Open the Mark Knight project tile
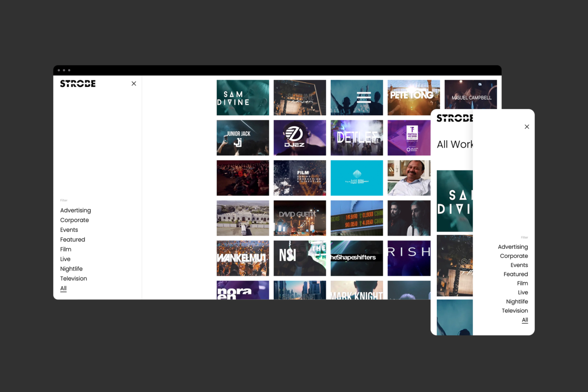 (356, 293)
